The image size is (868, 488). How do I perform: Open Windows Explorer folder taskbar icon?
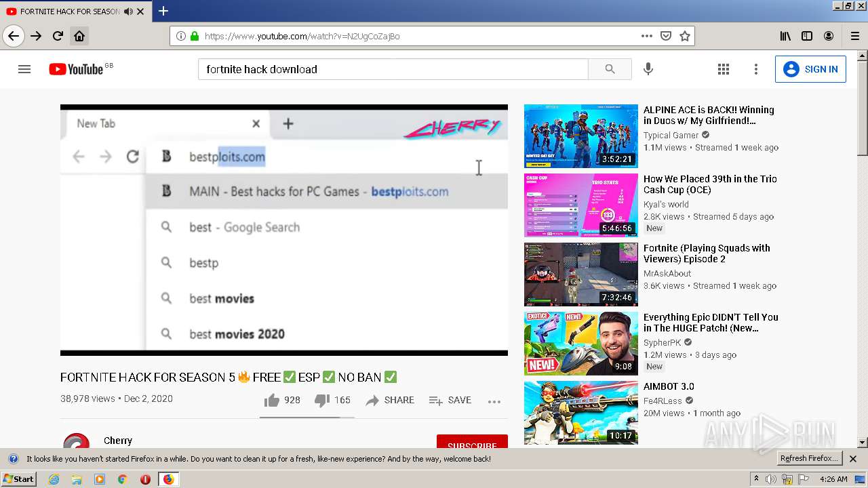click(77, 479)
